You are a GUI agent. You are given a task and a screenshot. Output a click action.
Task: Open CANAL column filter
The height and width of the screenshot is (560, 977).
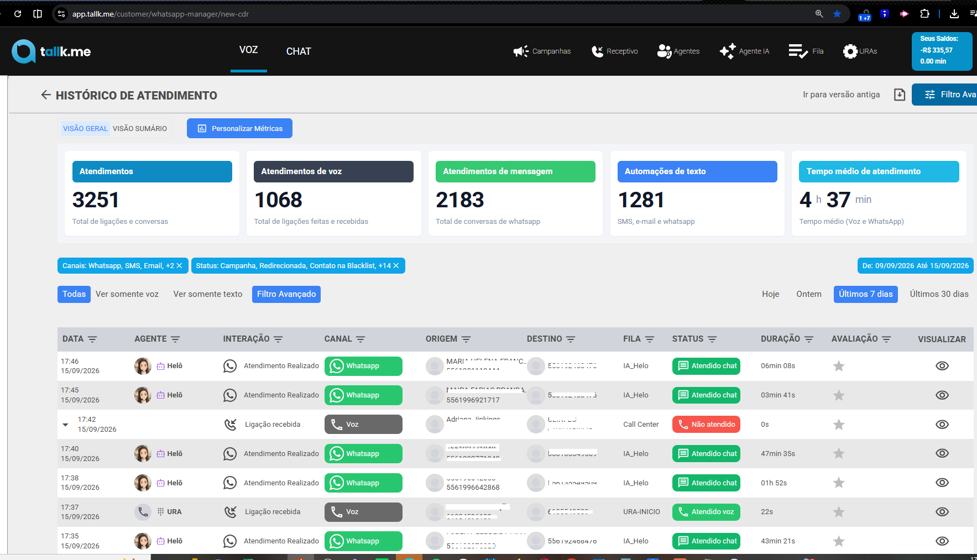pyautogui.click(x=361, y=339)
